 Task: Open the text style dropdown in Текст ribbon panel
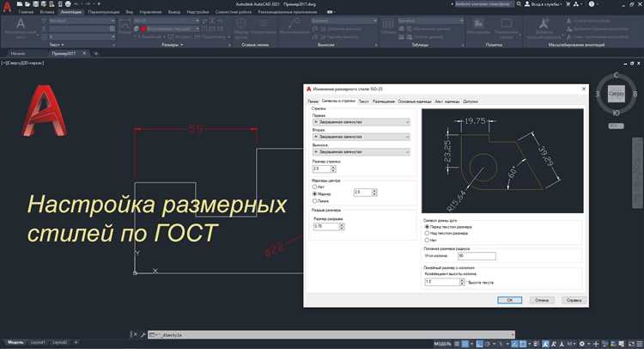[x=82, y=21]
